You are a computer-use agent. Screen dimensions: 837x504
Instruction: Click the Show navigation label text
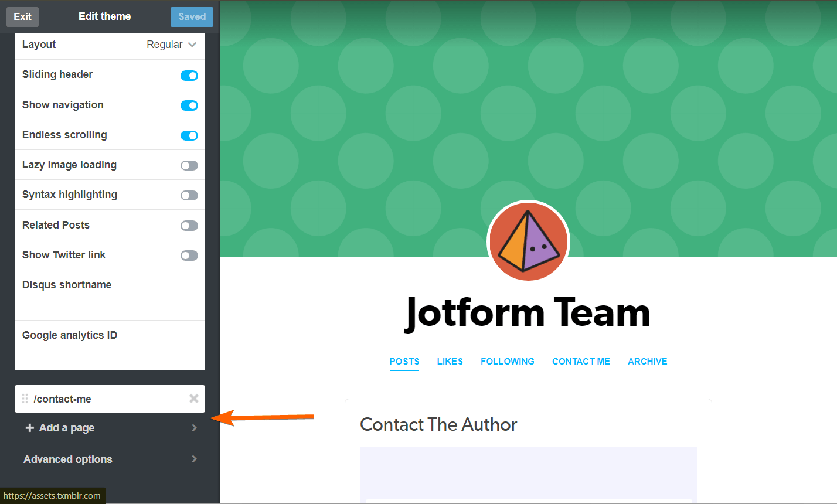(x=63, y=105)
